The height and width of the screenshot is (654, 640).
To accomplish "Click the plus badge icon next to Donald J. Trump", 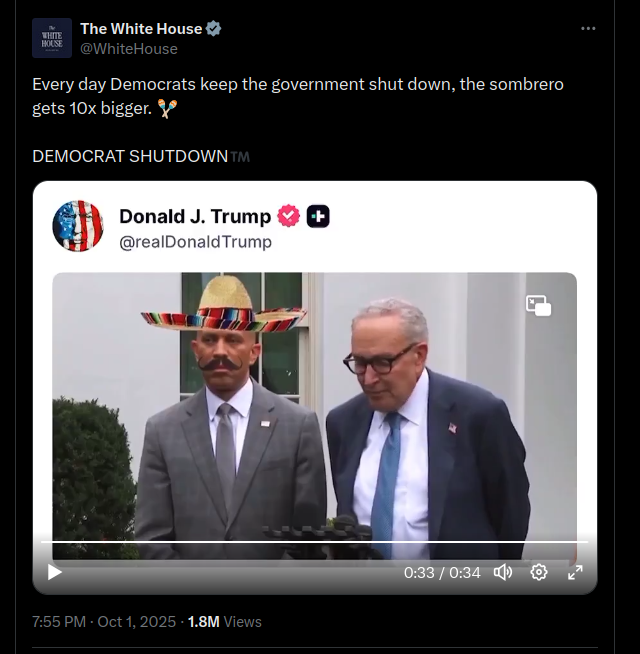I will [x=318, y=216].
